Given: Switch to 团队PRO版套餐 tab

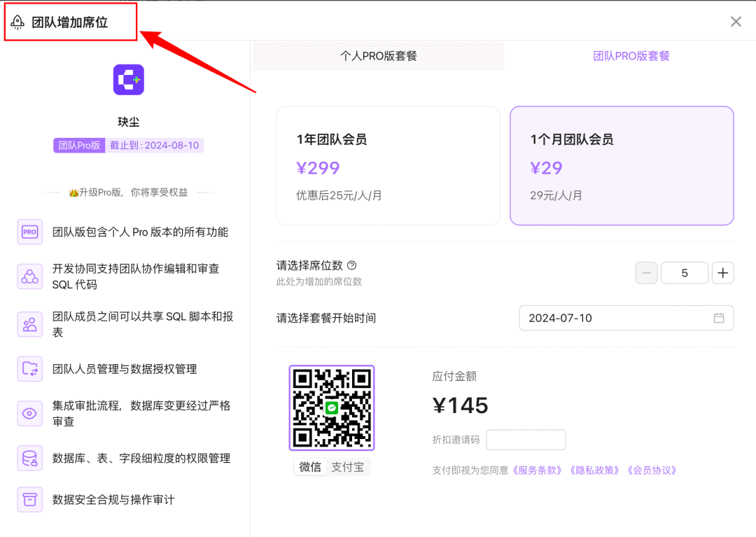Looking at the screenshot, I should pos(631,56).
